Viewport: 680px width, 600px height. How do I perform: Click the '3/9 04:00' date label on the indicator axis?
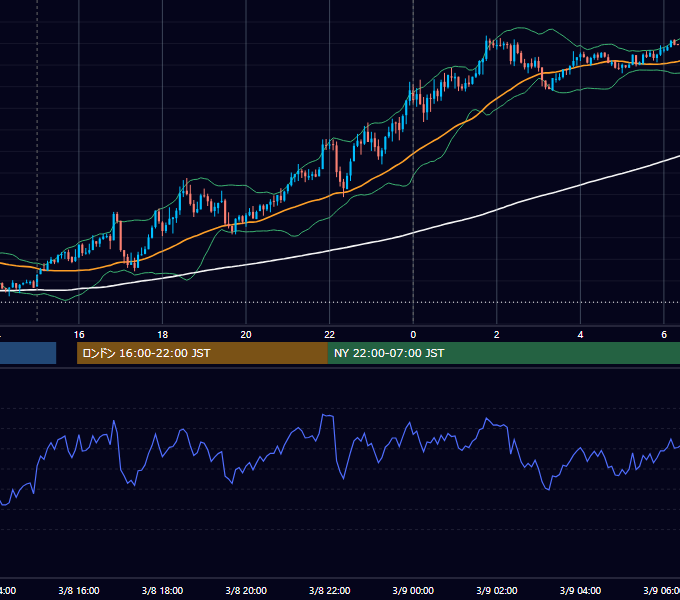pyautogui.click(x=580, y=591)
